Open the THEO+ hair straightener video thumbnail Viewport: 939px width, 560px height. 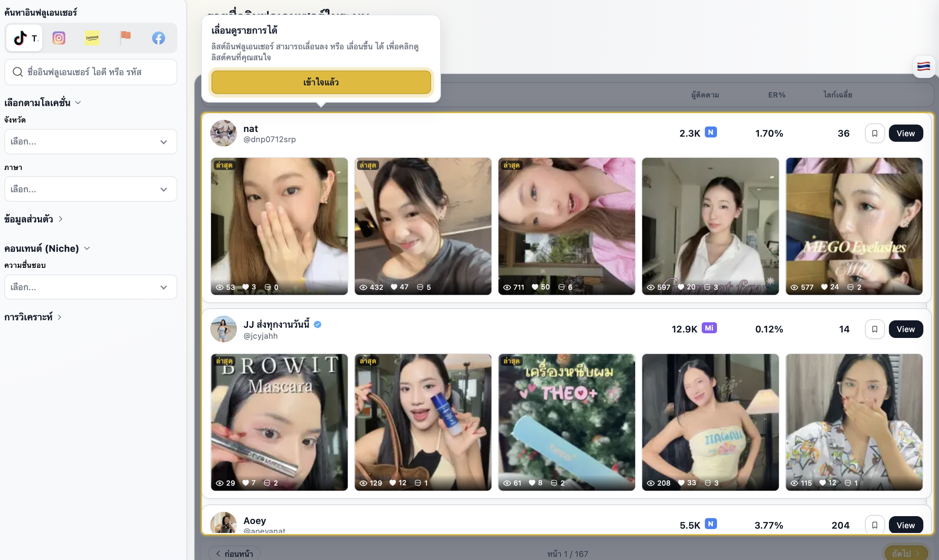pyautogui.click(x=567, y=422)
